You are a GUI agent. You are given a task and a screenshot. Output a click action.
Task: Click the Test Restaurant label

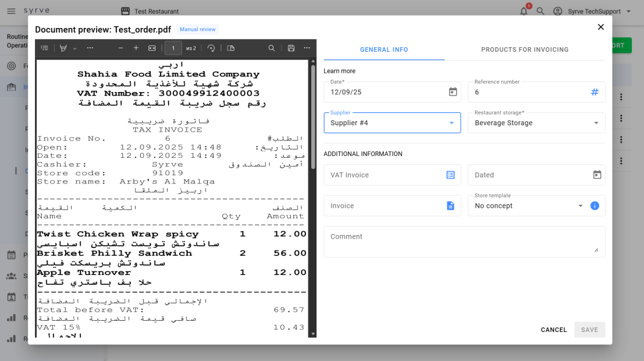pos(156,12)
